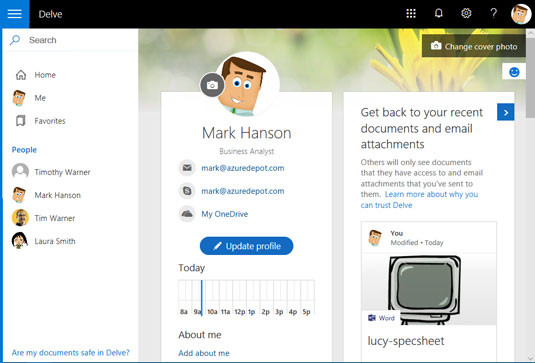Click Mark Hanson's large profile picture
Screen dimensions: 535x363
(248, 84)
